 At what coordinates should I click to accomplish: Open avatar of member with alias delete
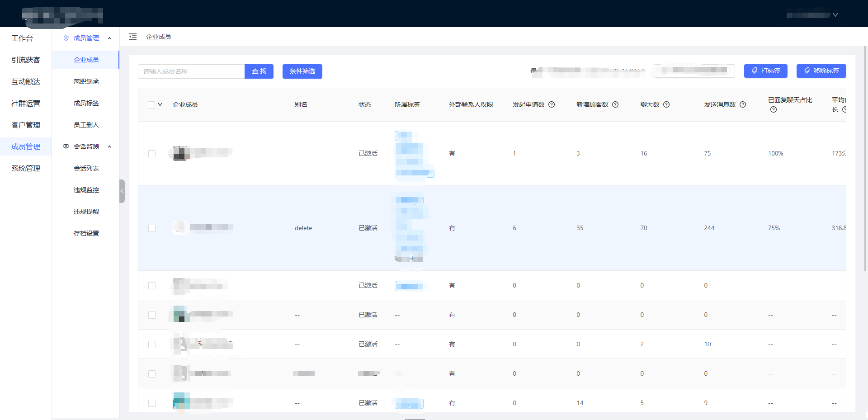click(x=179, y=227)
